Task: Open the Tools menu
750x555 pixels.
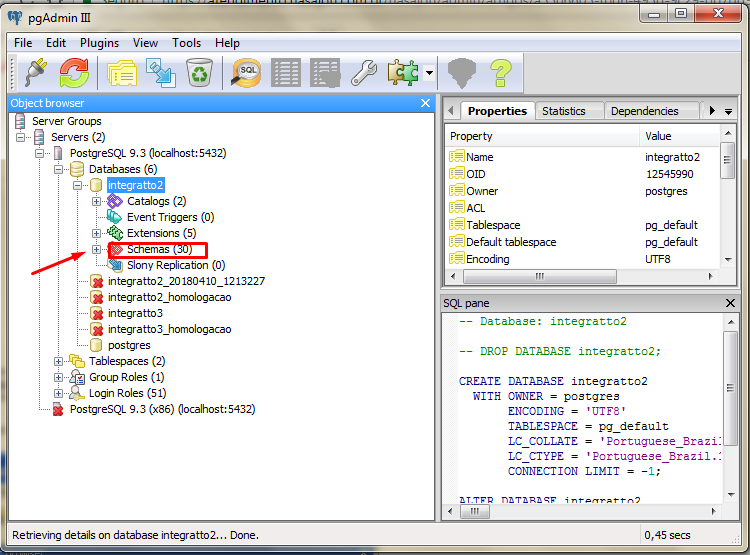Action: point(186,43)
